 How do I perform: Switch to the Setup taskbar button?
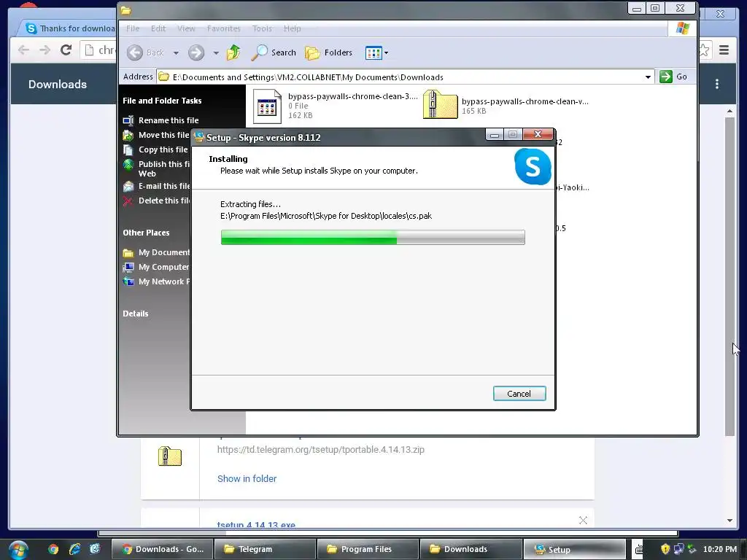tap(574, 549)
